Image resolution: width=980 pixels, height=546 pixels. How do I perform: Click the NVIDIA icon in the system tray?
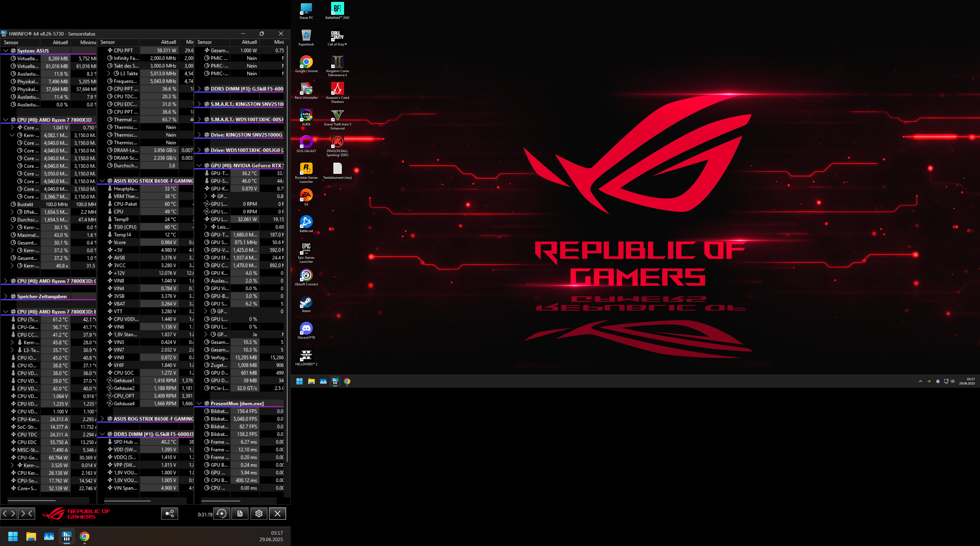tap(929, 381)
